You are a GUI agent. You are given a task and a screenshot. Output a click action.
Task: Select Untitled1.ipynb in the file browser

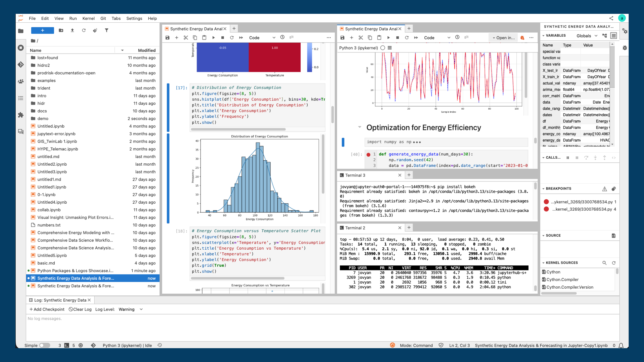[52, 187]
